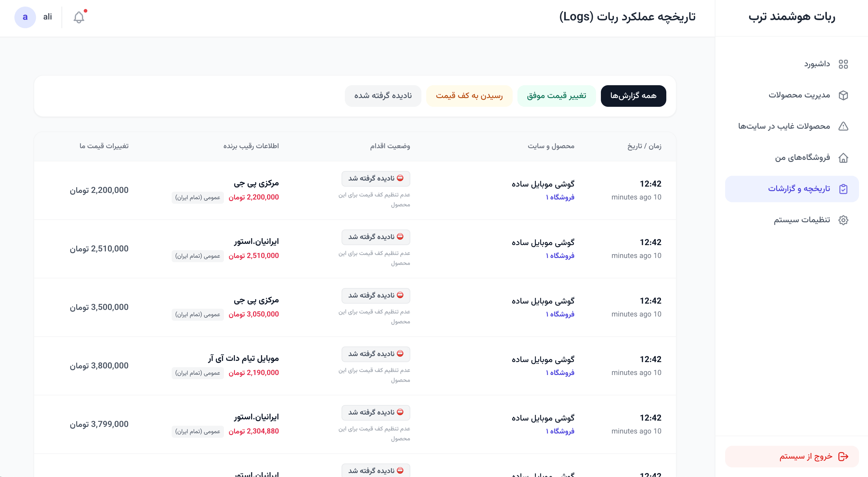Click the dashboard grid icon
Viewport: 868px width, 477px height.
[843, 64]
